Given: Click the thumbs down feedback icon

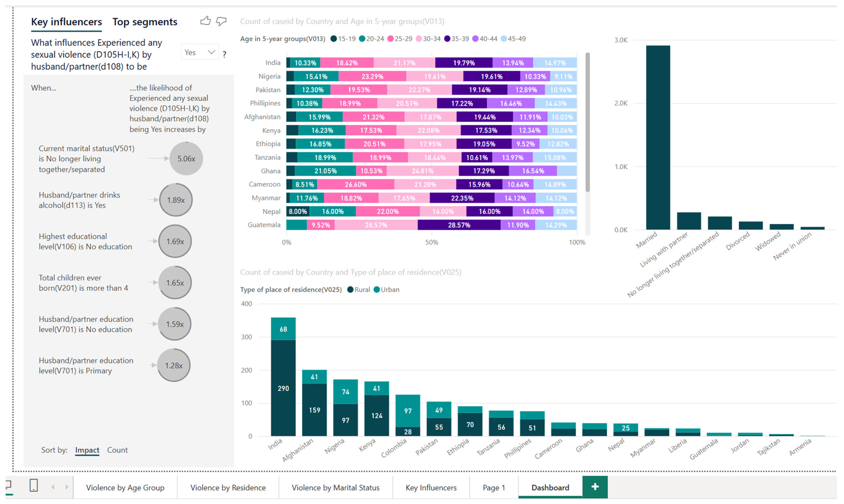Looking at the screenshot, I should click(221, 21).
